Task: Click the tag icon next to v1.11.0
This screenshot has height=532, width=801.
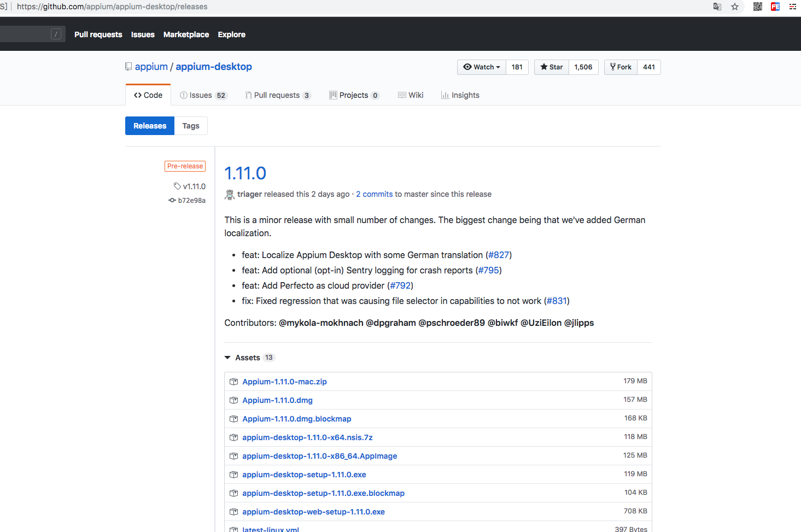Action: [x=177, y=186]
